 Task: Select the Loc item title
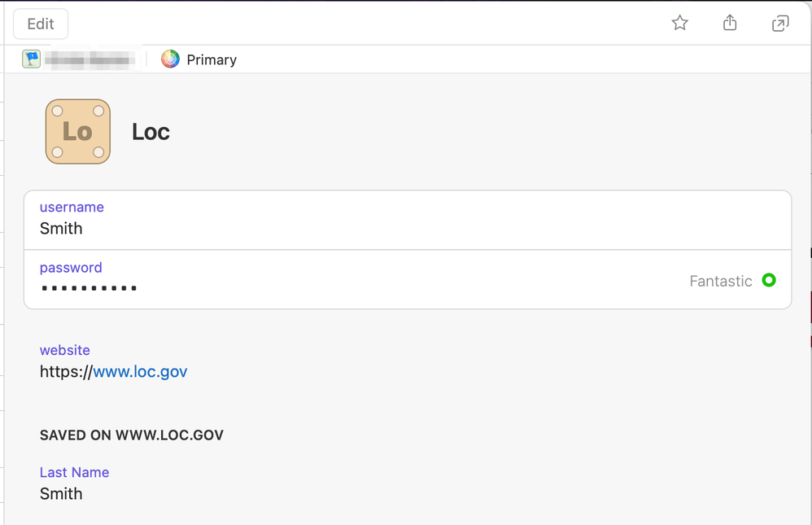151,132
